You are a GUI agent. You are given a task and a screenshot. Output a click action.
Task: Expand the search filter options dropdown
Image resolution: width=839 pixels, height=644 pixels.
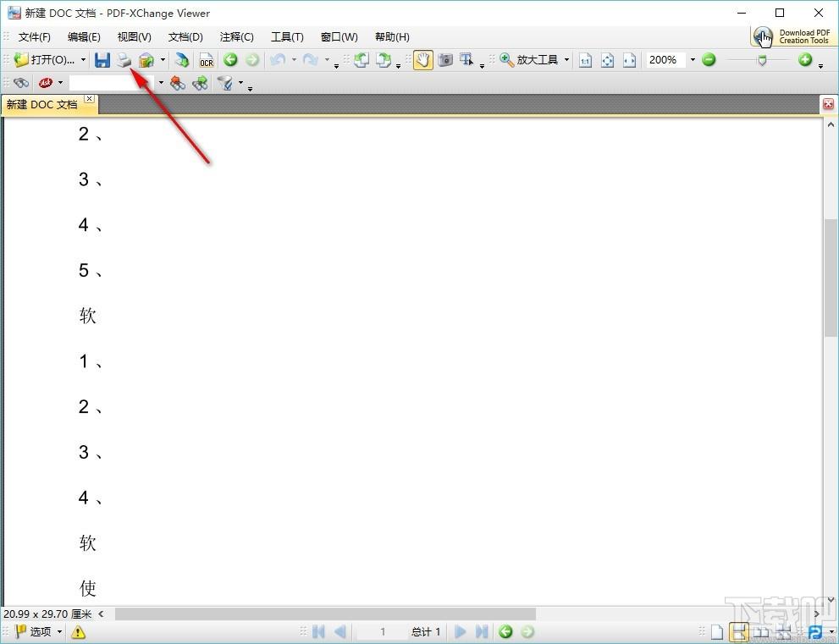pyautogui.click(x=240, y=83)
